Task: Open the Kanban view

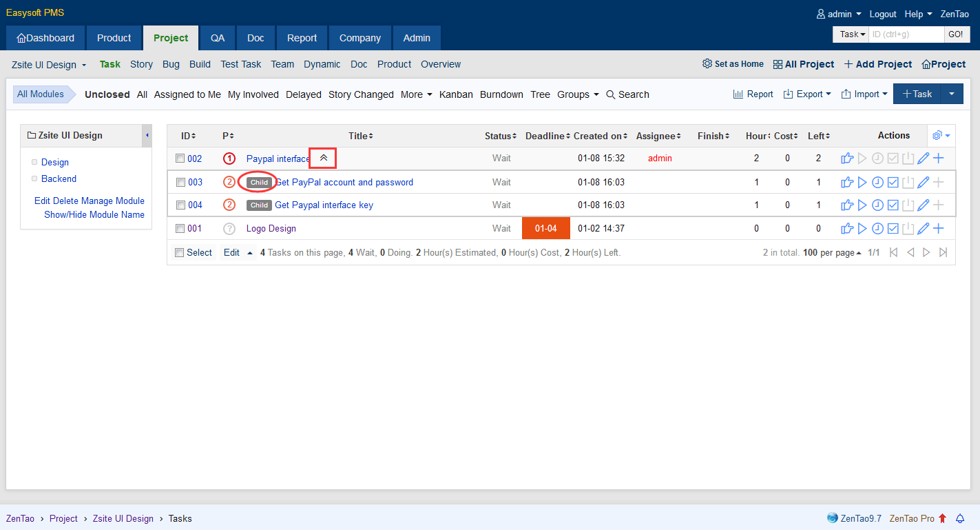Action: pyautogui.click(x=456, y=94)
